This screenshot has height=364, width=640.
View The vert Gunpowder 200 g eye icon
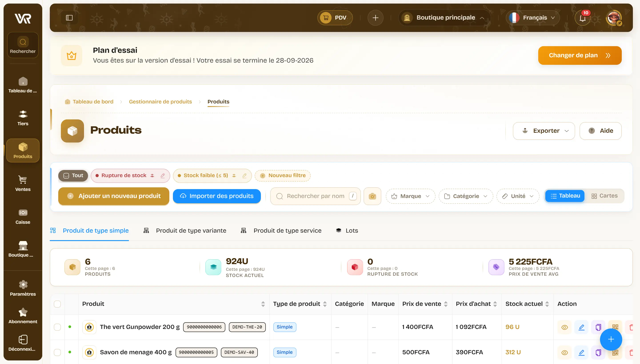point(564,327)
